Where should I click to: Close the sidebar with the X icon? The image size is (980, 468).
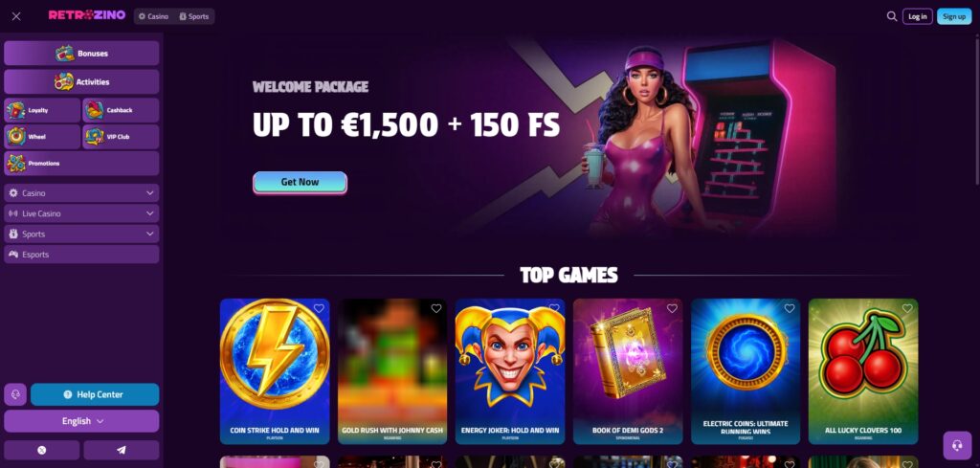(16, 16)
